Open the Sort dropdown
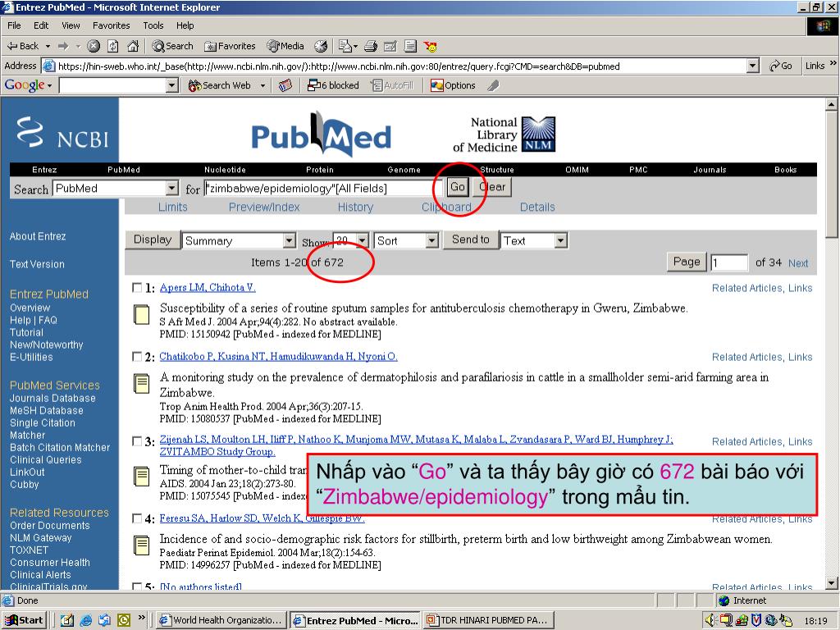The width and height of the screenshot is (840, 630). [432, 240]
